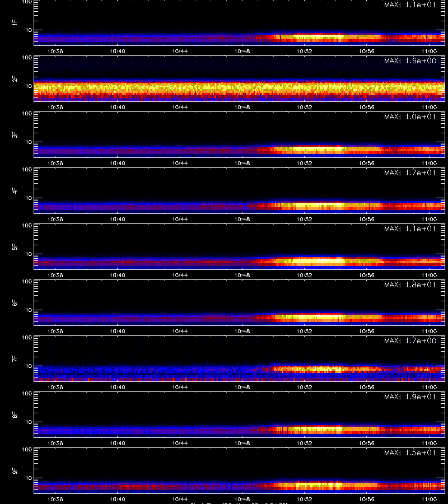Click the 7F panel label
Screen dimensions: 448x504
pyautogui.click(x=15, y=358)
